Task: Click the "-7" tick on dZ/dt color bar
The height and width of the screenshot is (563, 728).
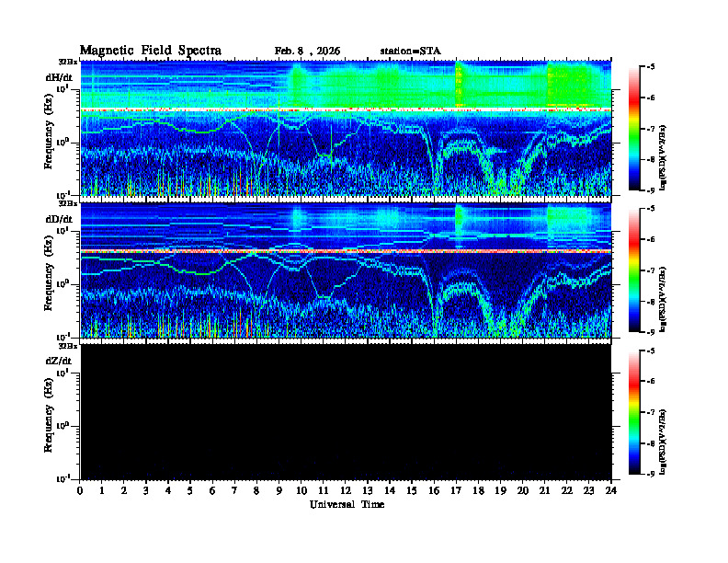Action: click(x=651, y=412)
